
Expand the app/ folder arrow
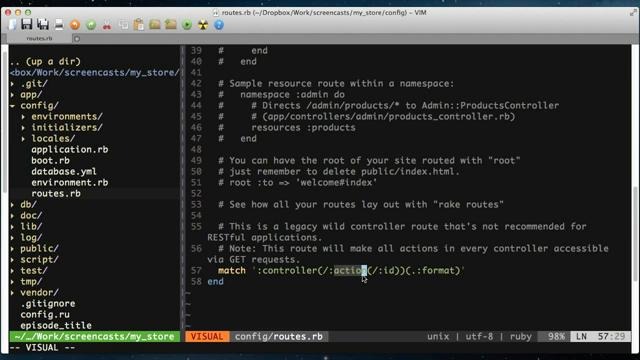(13, 95)
